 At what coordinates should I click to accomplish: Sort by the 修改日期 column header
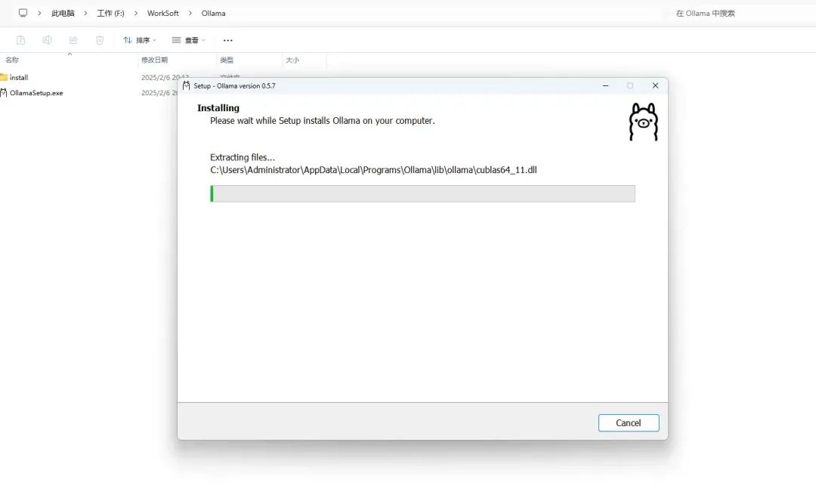pyautogui.click(x=155, y=60)
